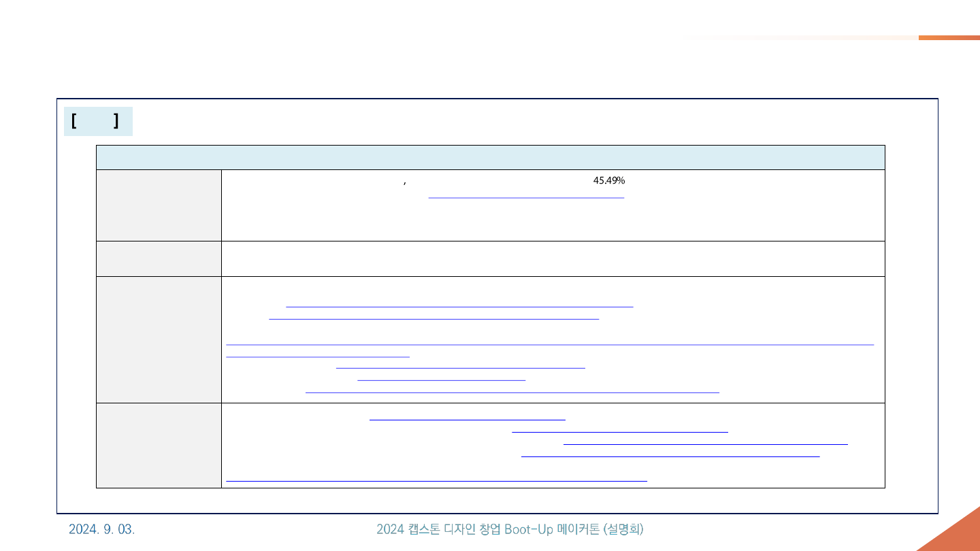Viewport: 980px width, 551px height.
Task: Select the first gray label cell
Action: 159,205
